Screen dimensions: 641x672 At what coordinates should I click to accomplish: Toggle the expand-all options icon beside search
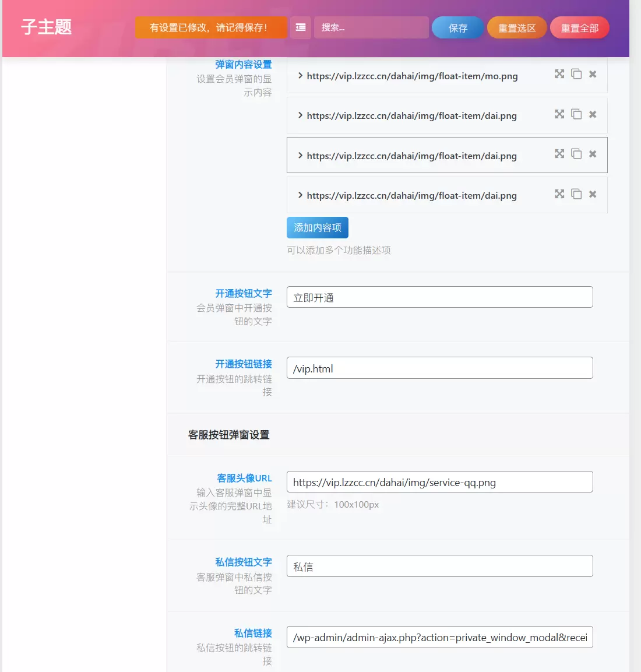tap(300, 27)
